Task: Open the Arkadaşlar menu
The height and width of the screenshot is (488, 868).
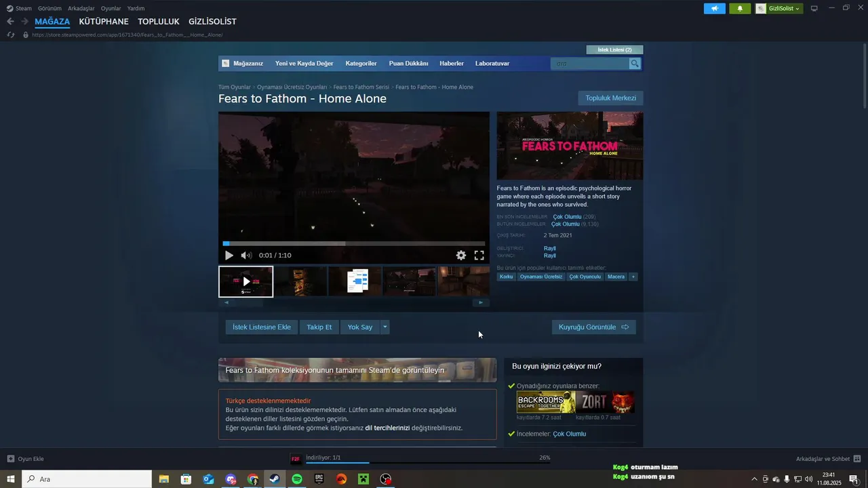Action: click(x=81, y=8)
